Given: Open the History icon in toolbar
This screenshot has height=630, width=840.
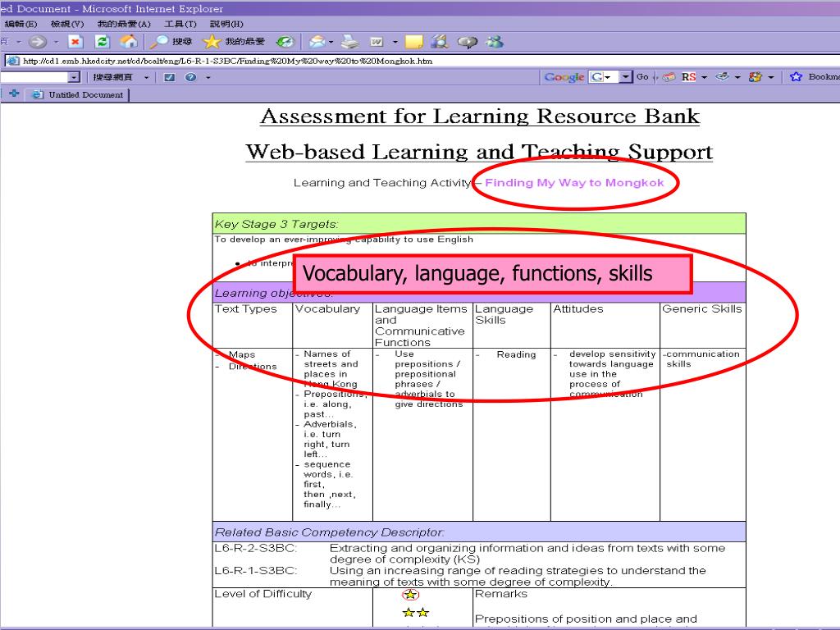Looking at the screenshot, I should pos(285,42).
